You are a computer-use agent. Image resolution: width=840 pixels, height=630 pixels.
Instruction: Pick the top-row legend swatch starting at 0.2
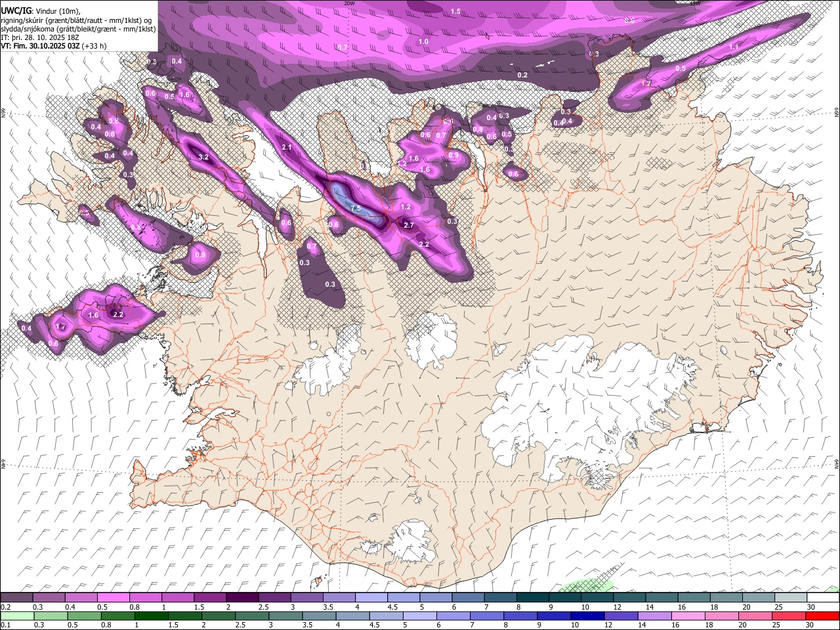[16, 597]
